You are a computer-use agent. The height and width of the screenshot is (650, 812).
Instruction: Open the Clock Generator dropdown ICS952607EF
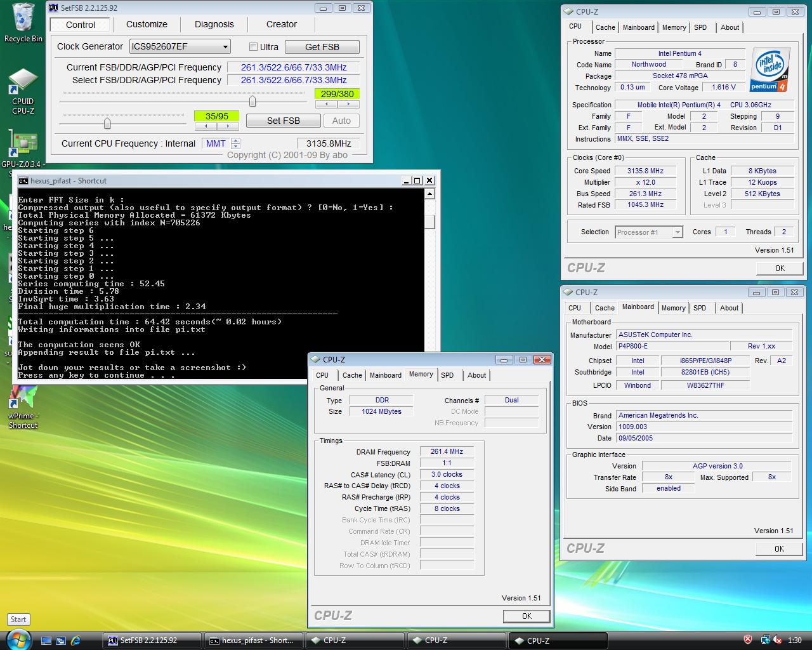click(x=180, y=46)
